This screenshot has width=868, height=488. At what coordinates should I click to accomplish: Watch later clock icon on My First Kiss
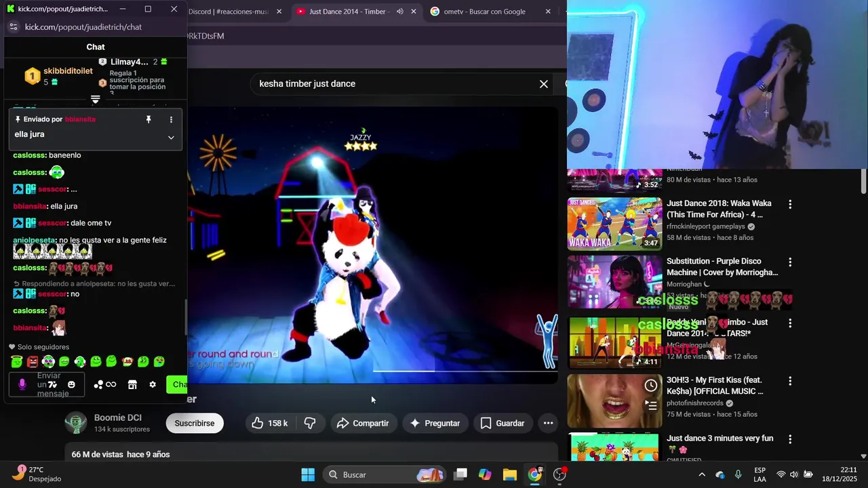(650, 386)
